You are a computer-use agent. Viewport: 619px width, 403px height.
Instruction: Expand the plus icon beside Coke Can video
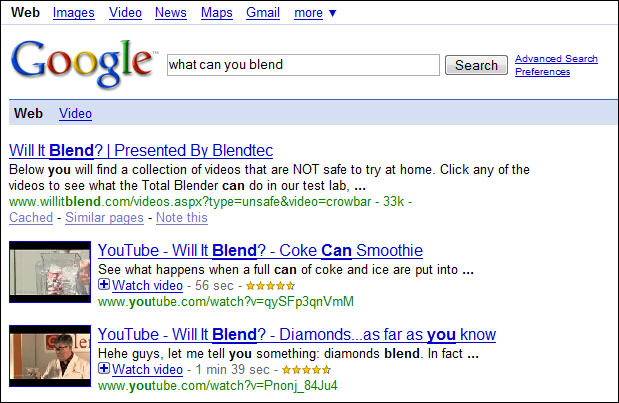point(104,285)
